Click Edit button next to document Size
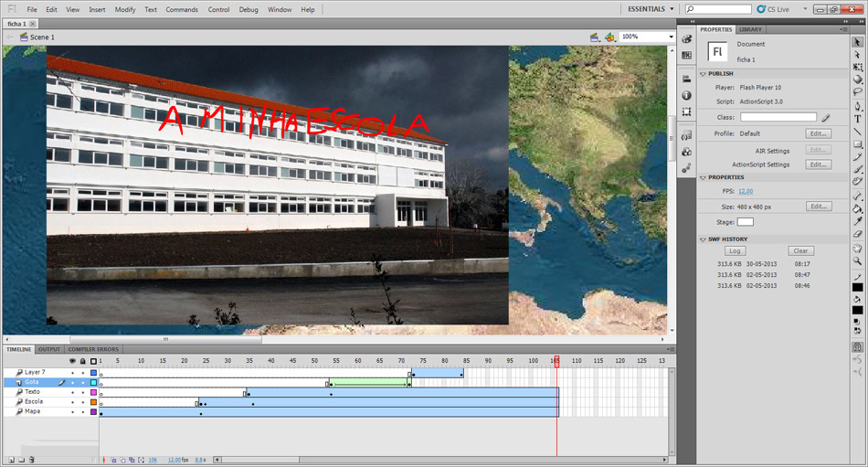This screenshot has width=868, height=467. click(818, 207)
